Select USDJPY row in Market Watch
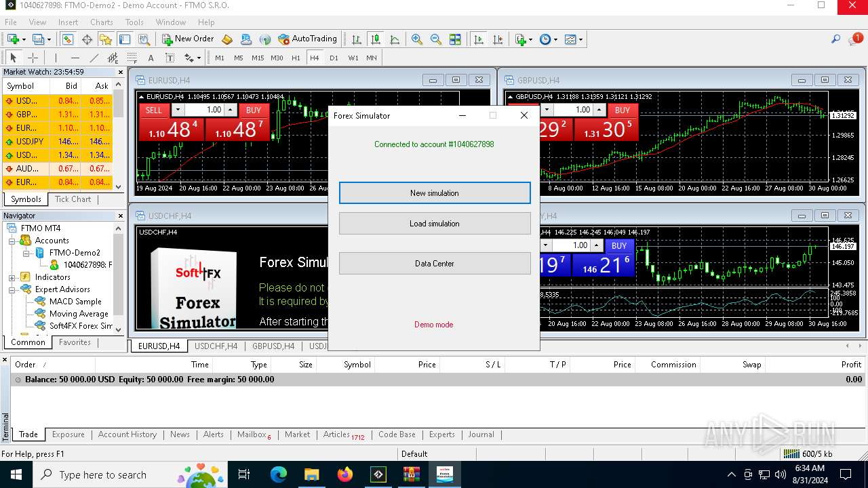Image resolution: width=868 pixels, height=488 pixels. click(57, 142)
